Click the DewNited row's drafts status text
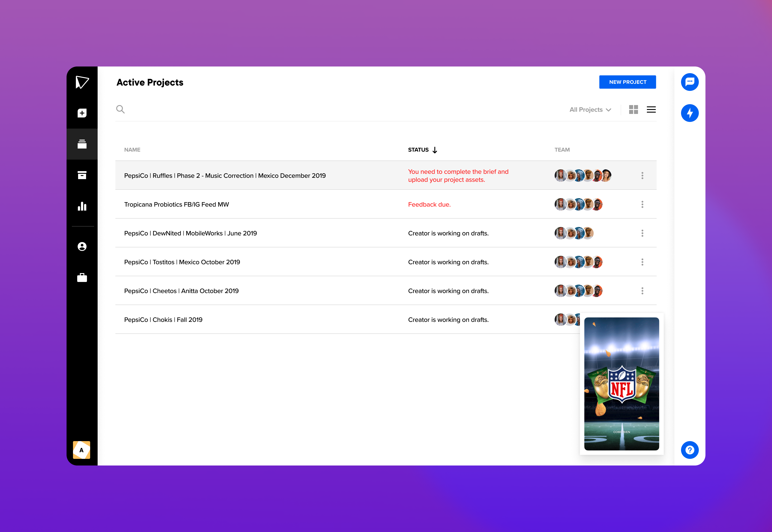This screenshot has height=532, width=772. [448, 233]
